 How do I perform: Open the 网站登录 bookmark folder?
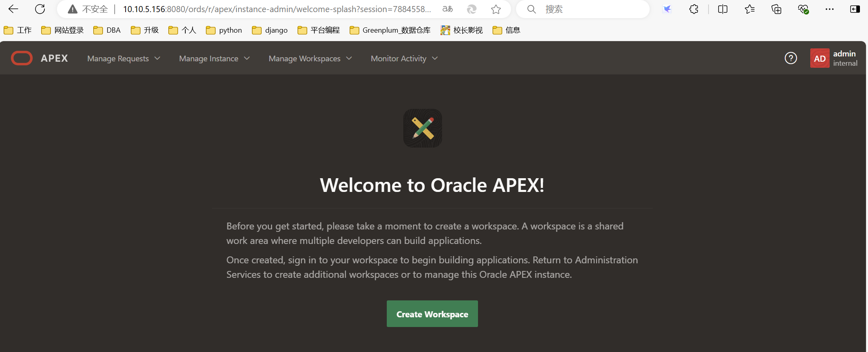(63, 30)
